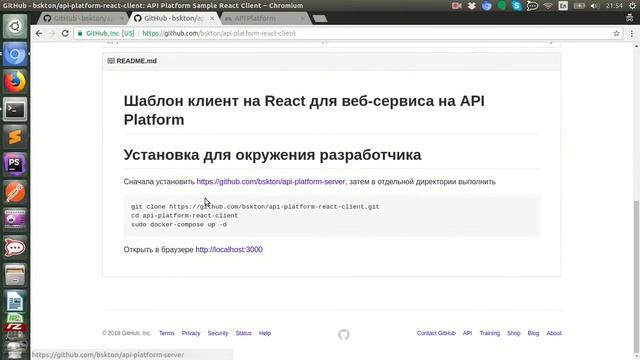Image resolution: width=640 pixels, height=360 pixels.
Task: Click API footer link
Action: click(x=467, y=333)
